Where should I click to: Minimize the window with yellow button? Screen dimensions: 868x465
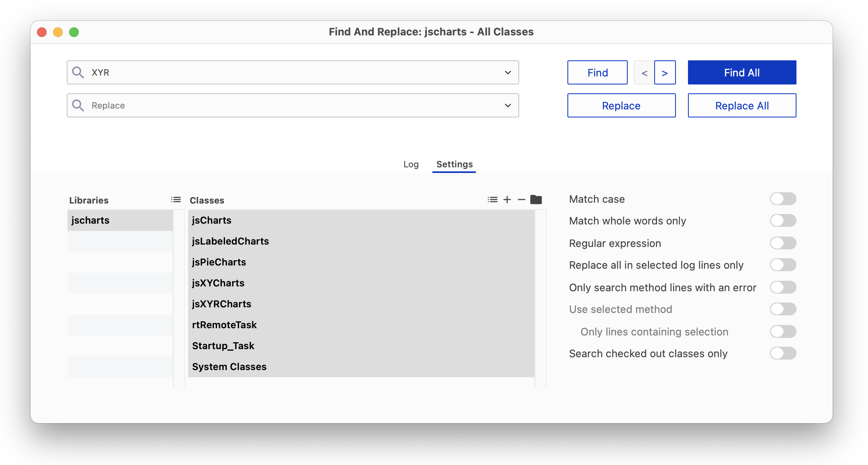tap(58, 32)
